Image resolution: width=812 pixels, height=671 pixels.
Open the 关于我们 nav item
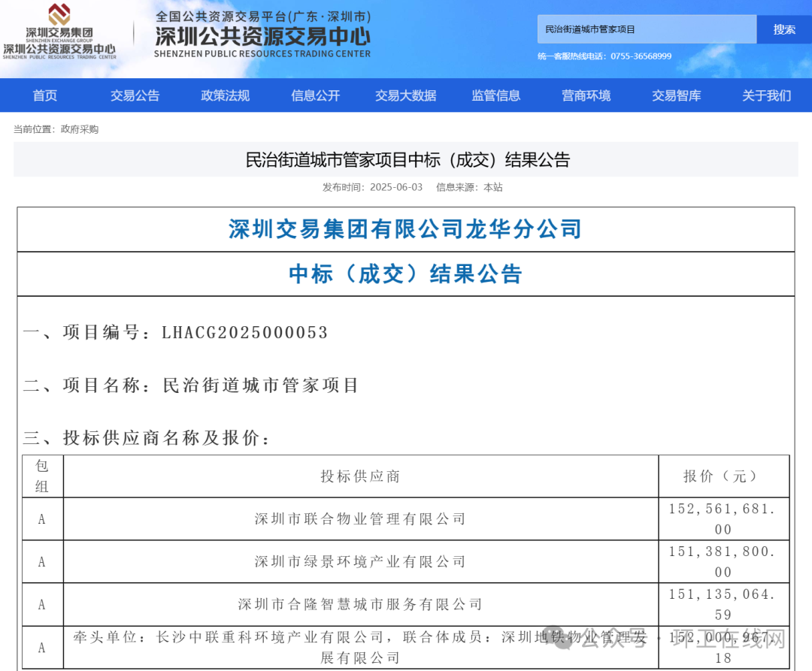point(766,95)
